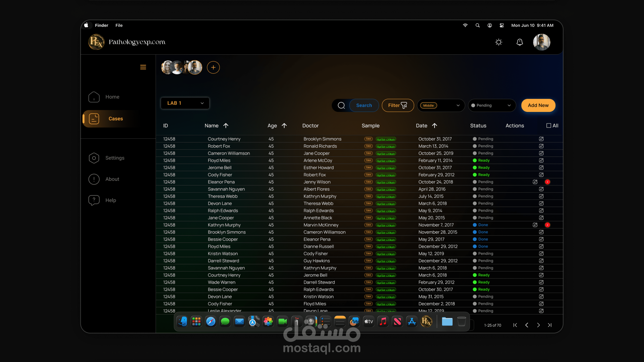Click the Add New button

click(538, 105)
